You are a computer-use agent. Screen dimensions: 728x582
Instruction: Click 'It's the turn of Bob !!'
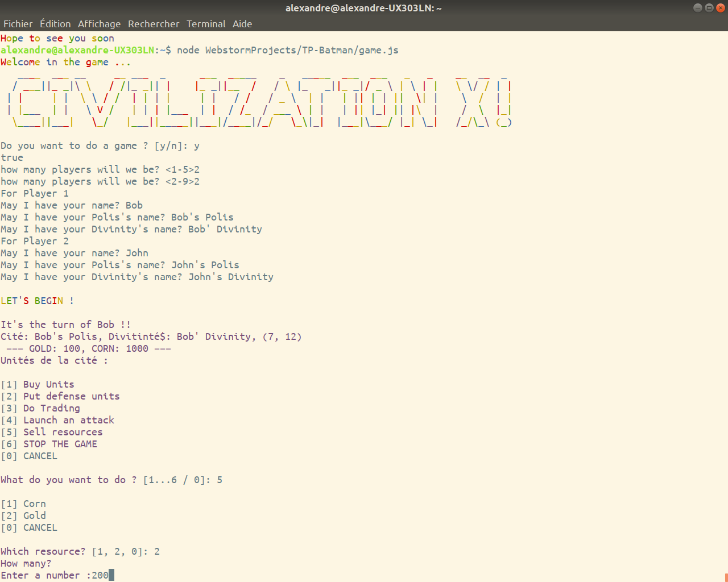pos(66,325)
